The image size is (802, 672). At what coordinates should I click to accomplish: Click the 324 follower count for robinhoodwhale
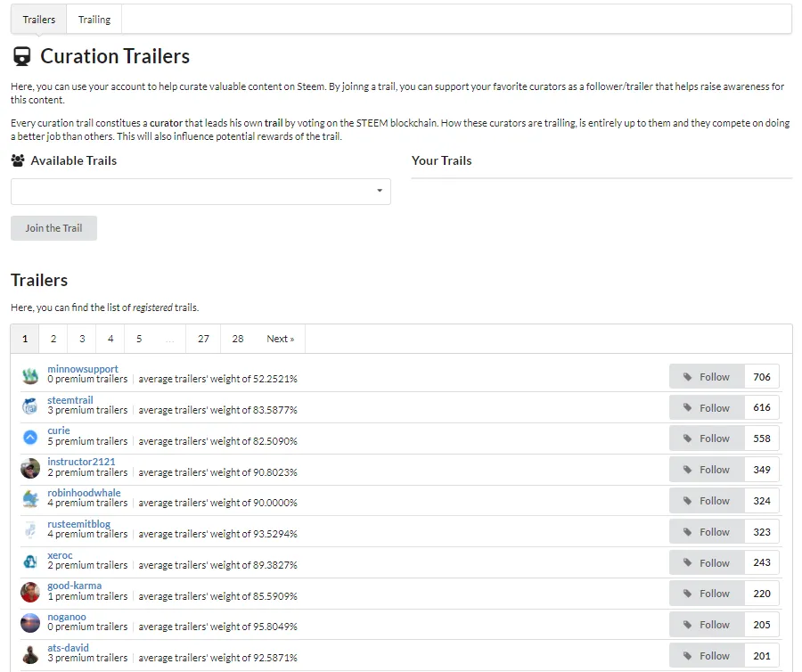coord(762,501)
